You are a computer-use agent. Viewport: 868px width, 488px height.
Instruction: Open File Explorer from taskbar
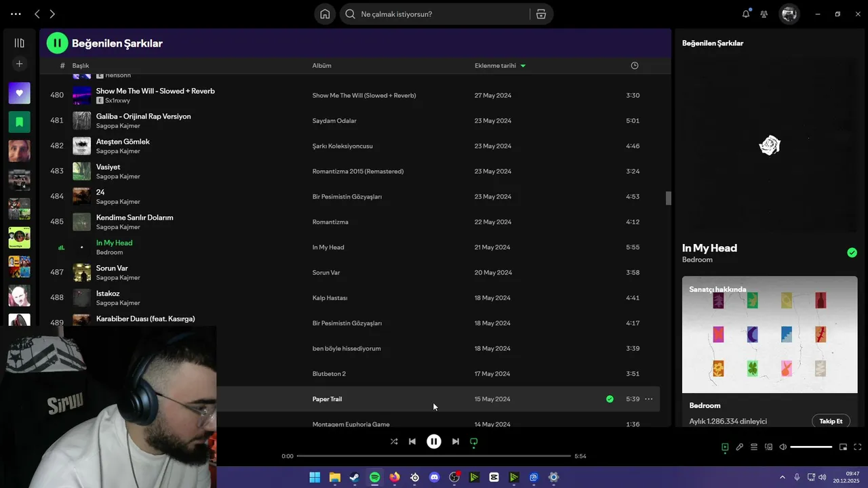pos(335,477)
